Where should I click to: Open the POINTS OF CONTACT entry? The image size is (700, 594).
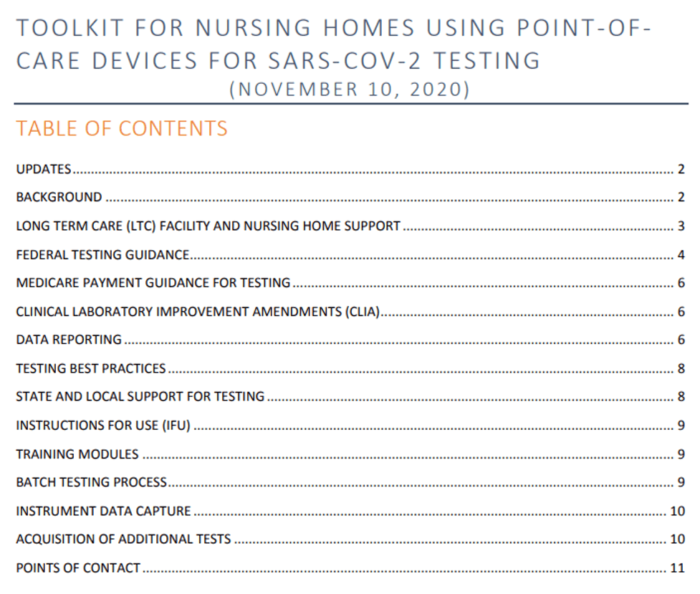tap(78, 567)
